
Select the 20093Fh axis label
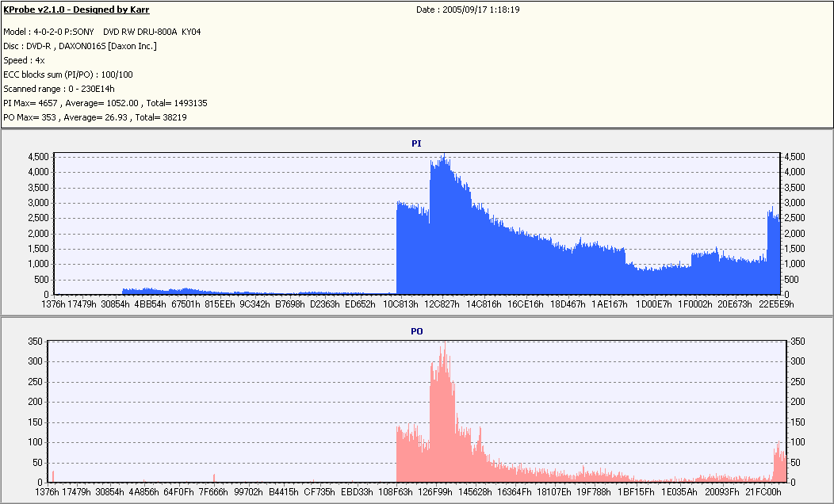(x=721, y=492)
